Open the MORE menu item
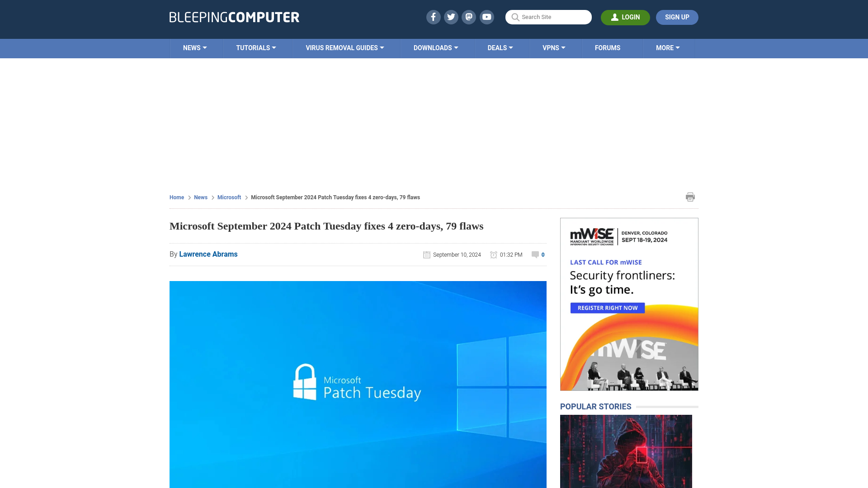Viewport: 868px width, 488px height. point(668,47)
